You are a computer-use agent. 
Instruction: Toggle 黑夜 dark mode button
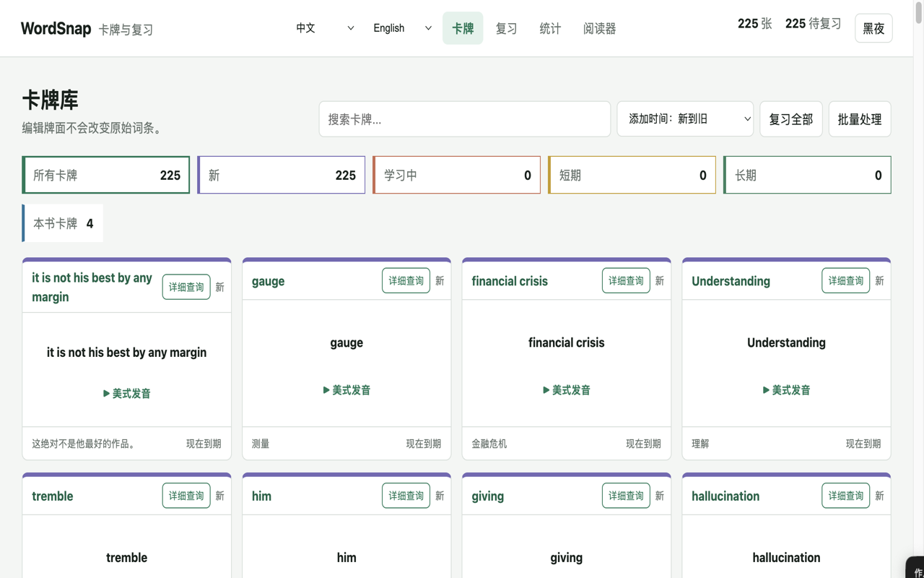click(873, 28)
